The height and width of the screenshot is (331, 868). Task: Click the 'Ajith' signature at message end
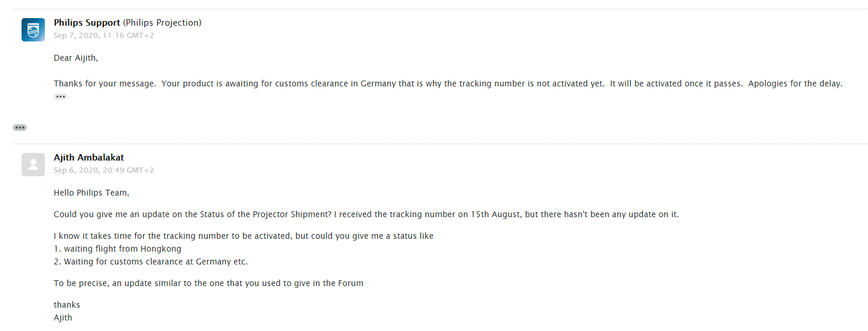point(63,318)
